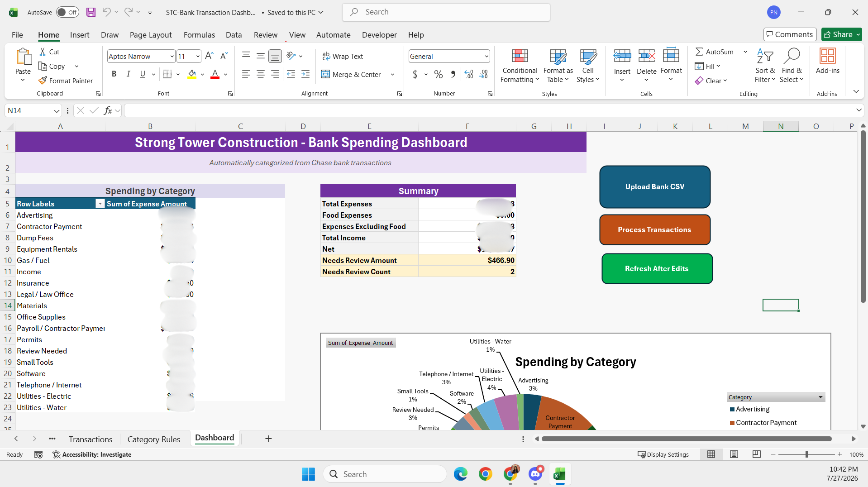The image size is (868, 487).
Task: Click the Orientation text angle icon
Action: [x=291, y=56]
